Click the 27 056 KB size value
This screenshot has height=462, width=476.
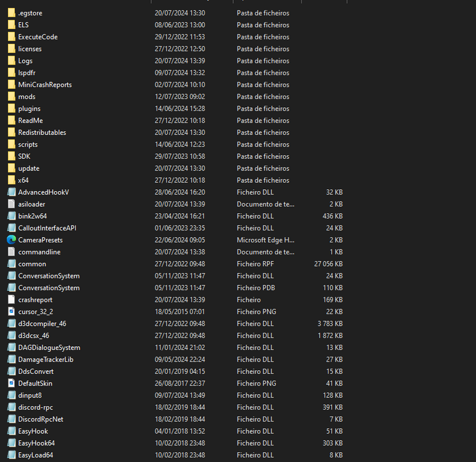(x=328, y=264)
